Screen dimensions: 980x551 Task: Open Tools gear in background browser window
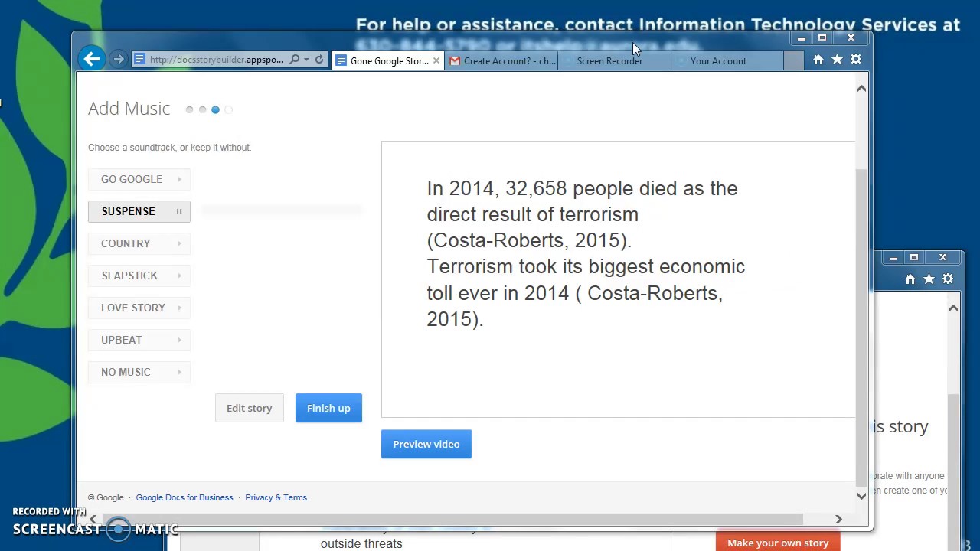coord(948,279)
